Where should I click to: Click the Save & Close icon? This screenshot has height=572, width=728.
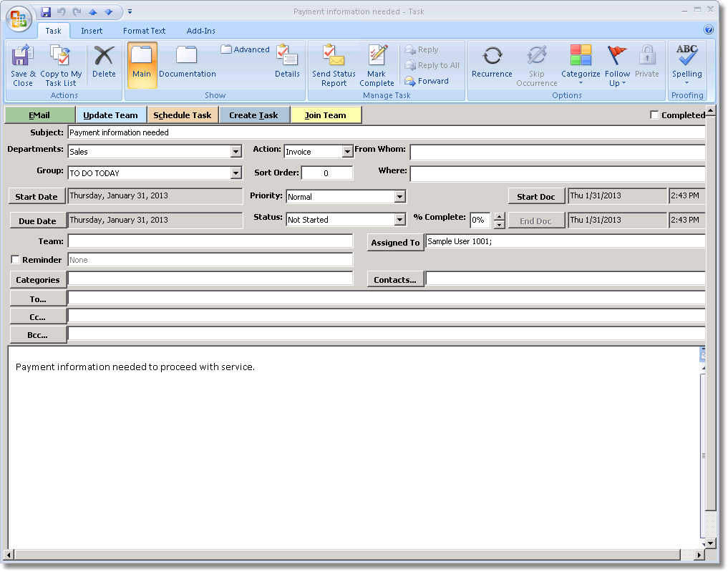(23, 56)
